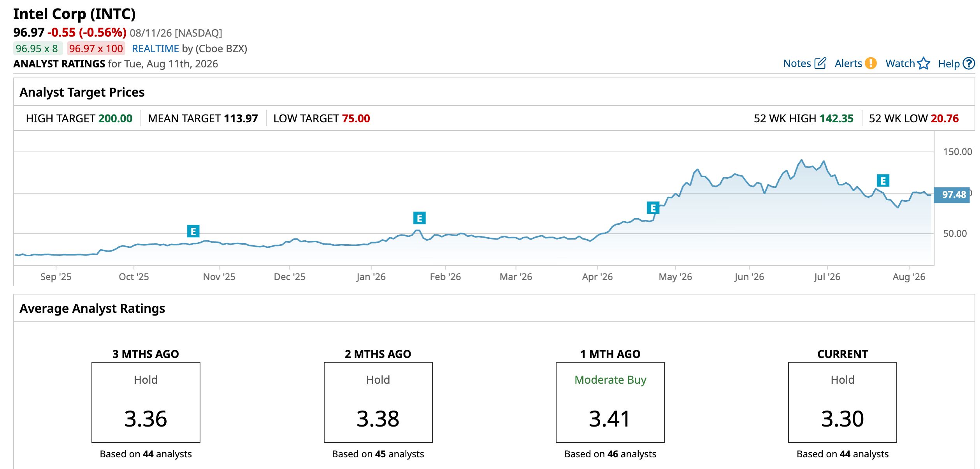Click the Intel Corp (INTC) title
Screen dimensions: 980x469
click(74, 14)
